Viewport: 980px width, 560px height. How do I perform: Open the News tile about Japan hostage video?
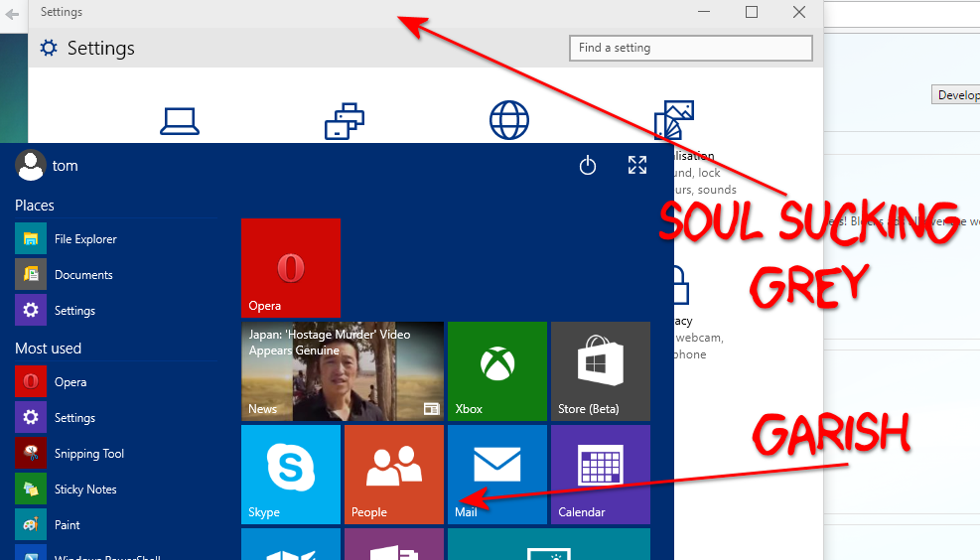point(342,370)
